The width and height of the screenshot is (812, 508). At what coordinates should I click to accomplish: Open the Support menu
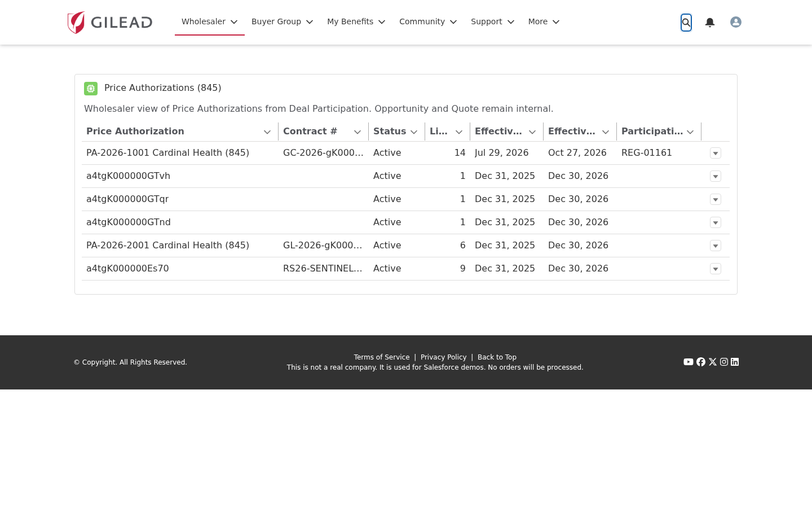point(493,21)
